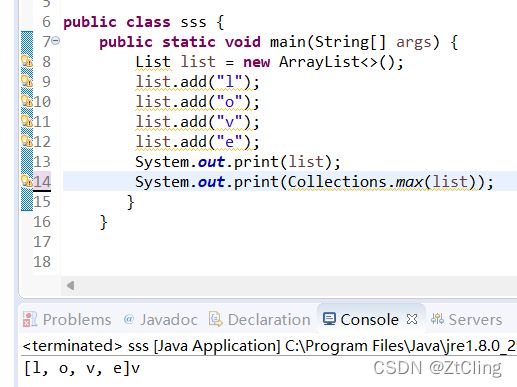This screenshot has height=387, width=517.
Task: Click the class name sss on line 6
Action: coord(193,22)
